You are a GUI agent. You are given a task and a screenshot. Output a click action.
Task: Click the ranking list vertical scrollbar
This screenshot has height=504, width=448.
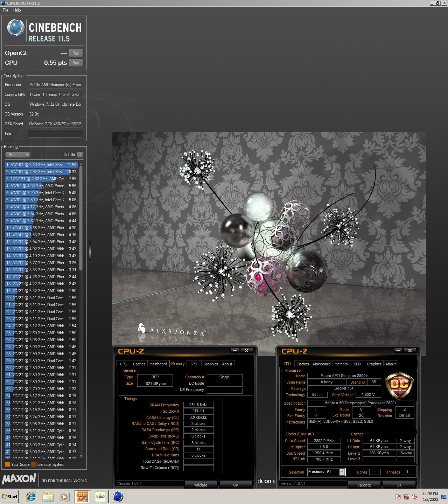click(81, 219)
